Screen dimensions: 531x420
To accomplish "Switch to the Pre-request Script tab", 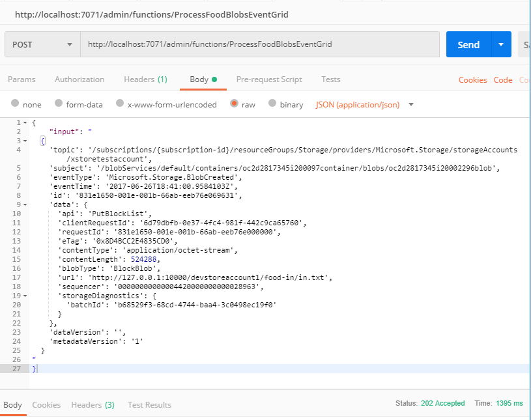I will click(x=269, y=79).
